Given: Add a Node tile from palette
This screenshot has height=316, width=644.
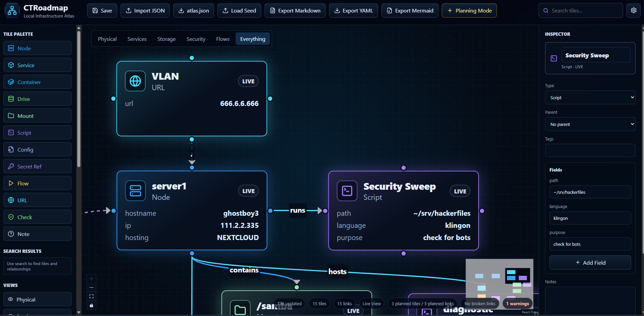Looking at the screenshot, I should [37, 48].
